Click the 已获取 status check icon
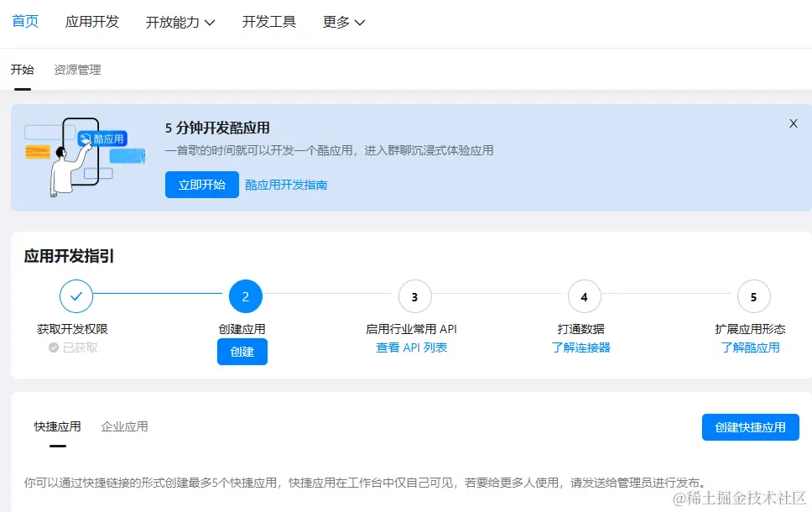The height and width of the screenshot is (512, 812). (54, 347)
